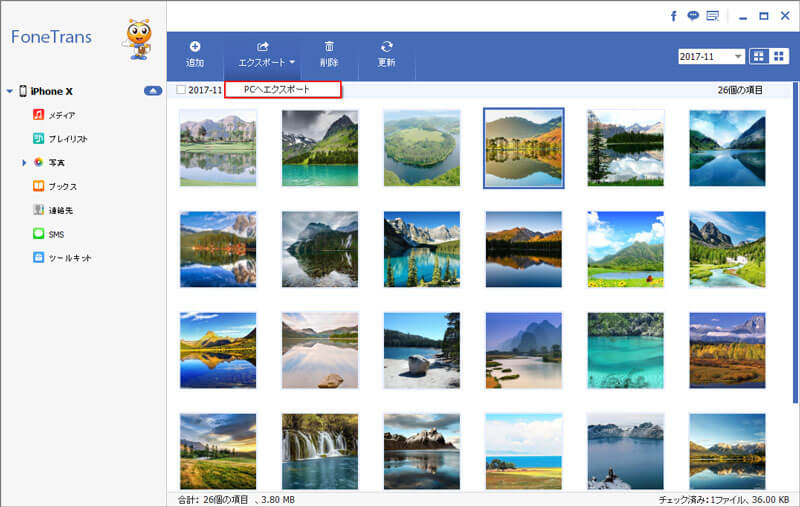The width and height of the screenshot is (800, 507).
Task: Open the Facebook share icon
Action: click(x=675, y=16)
